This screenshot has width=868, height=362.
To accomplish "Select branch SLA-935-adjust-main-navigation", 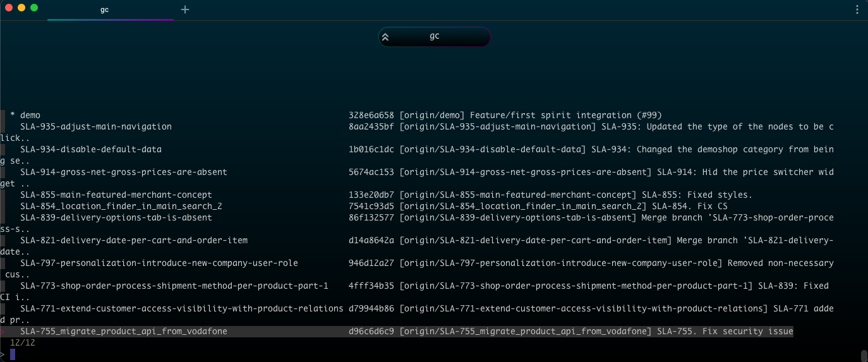I will [x=96, y=127].
